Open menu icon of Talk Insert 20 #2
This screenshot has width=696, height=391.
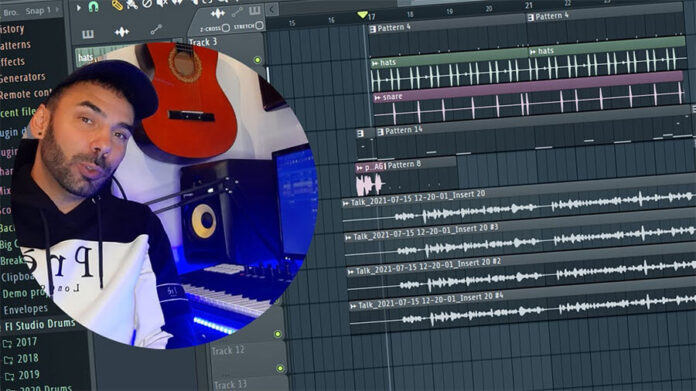tap(351, 272)
